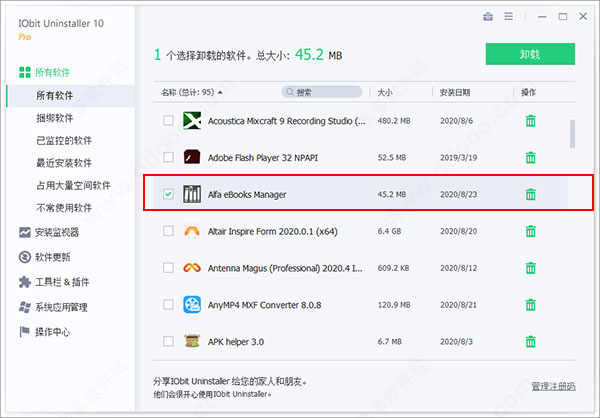Screen dimensions: 600x418
Task: Select the Adobe Flash Player 32 NPAPI name
Action: 263,158
